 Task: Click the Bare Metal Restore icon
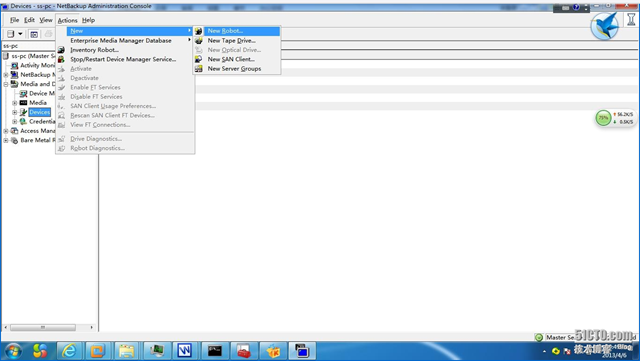point(15,140)
